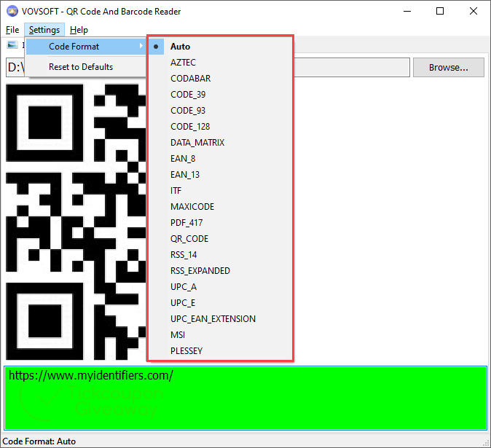Select the Auto code format option
The width and height of the screenshot is (491, 448).
point(220,47)
